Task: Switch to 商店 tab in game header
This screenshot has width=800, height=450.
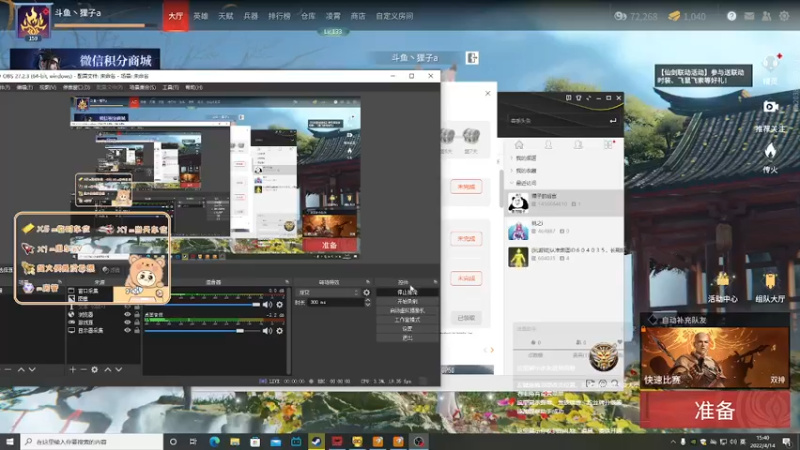Action: coord(358,16)
